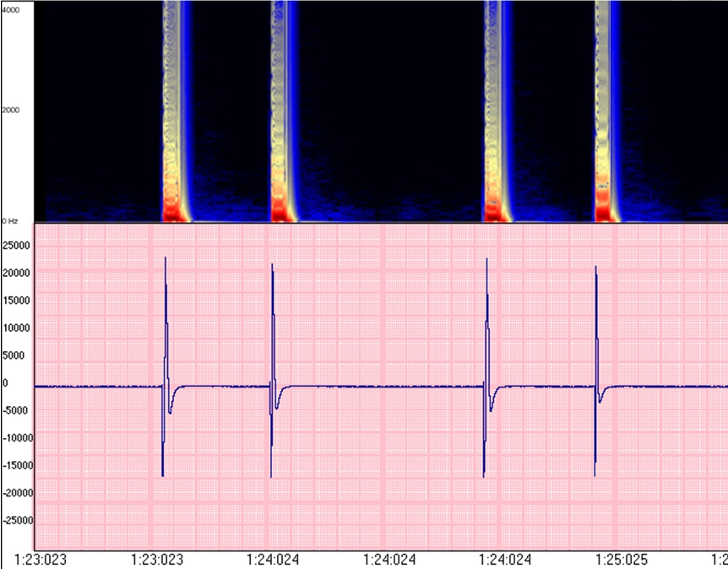
Task: Click the first vertical burst in the spectrogram
Action: [174, 110]
